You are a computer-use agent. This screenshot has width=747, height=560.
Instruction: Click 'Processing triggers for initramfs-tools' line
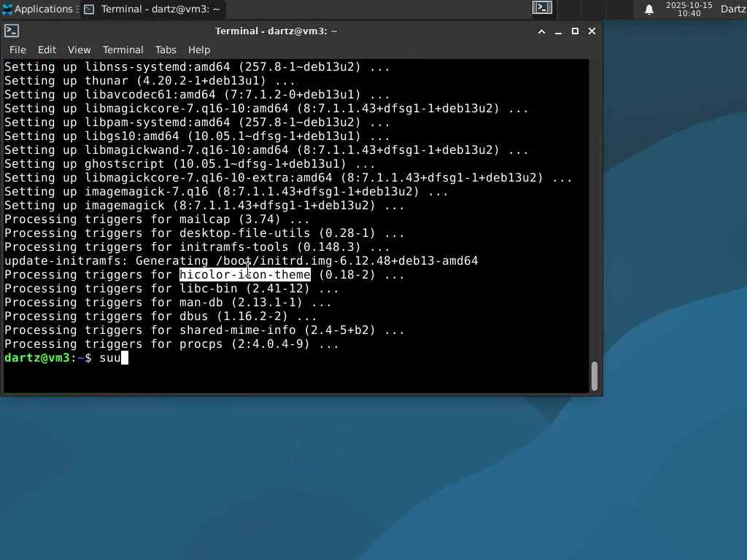coord(197,247)
